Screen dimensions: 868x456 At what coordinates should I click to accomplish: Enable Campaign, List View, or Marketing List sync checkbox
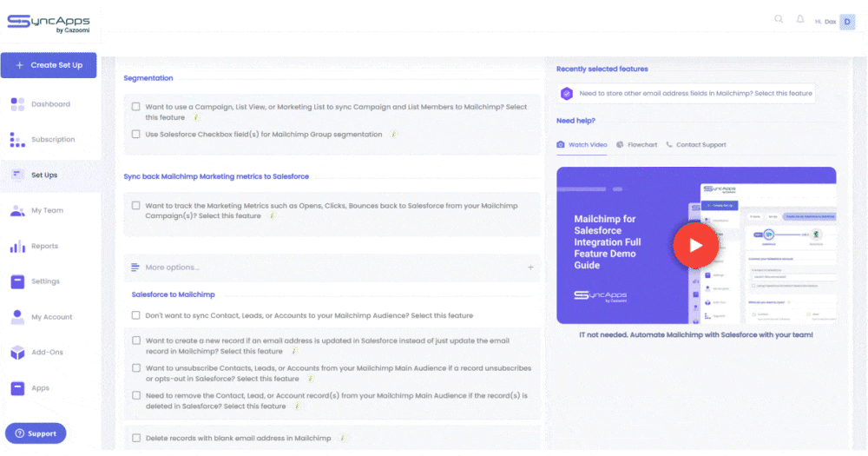point(135,106)
